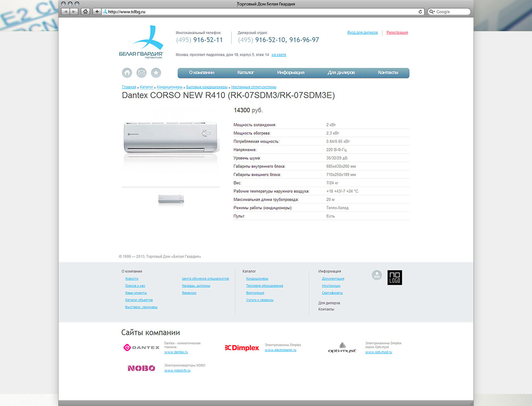Screen dimensions: 532x406
Task: Click Вход для дилеров link
Action: [x=362, y=32]
